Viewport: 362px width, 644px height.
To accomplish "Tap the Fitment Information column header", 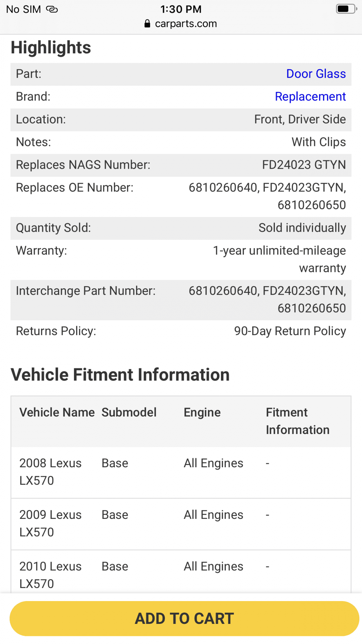I will 298,421.
